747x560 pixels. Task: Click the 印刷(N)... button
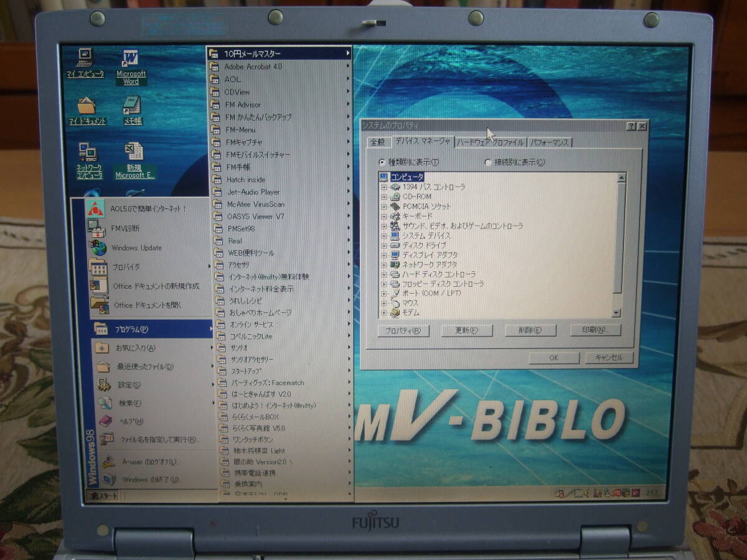595,330
